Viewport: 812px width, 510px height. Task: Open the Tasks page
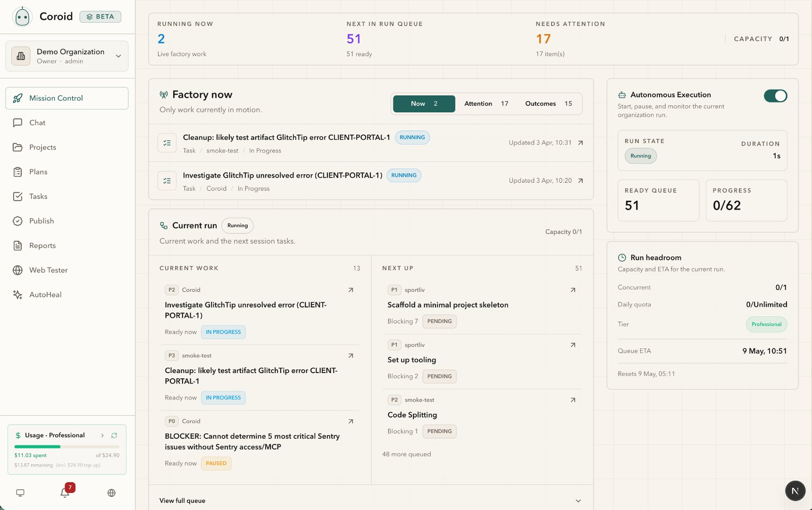pos(67,196)
